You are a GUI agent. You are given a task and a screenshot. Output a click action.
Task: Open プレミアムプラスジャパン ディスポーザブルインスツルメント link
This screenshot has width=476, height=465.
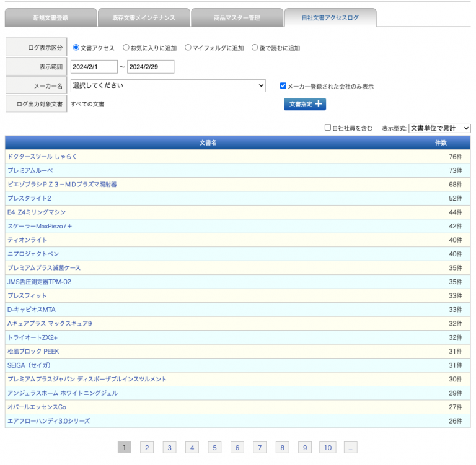click(87, 380)
